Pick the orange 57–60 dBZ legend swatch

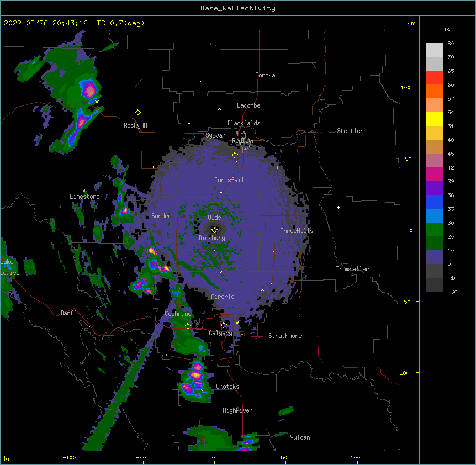434,91
